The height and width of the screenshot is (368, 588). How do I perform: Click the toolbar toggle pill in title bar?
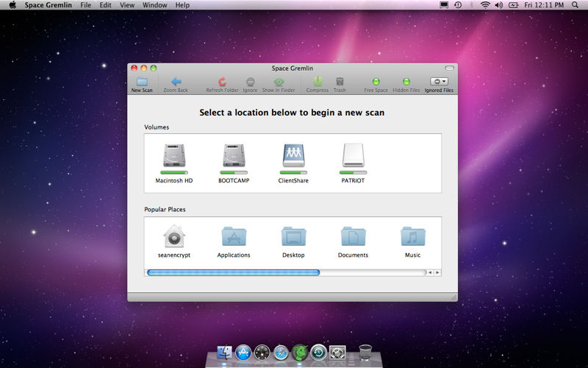[449, 68]
